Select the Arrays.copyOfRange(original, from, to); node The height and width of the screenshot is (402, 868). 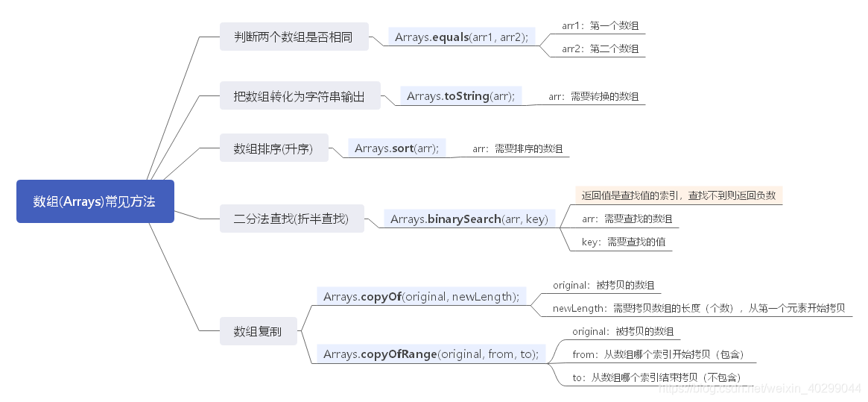pyautogui.click(x=431, y=354)
